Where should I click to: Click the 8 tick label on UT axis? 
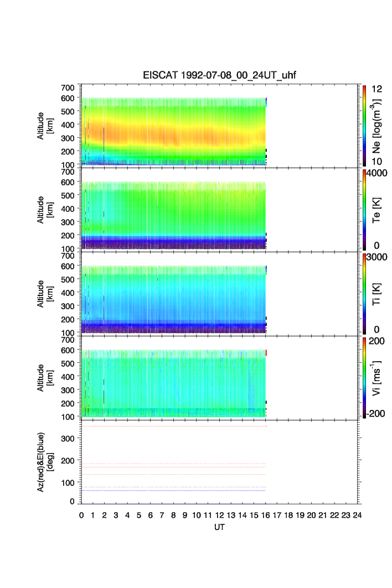click(x=173, y=515)
